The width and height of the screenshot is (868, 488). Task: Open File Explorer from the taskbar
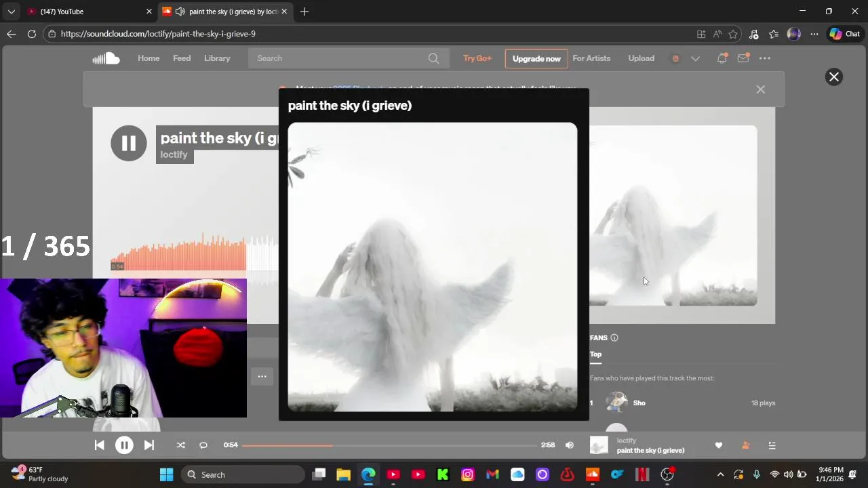pos(343,474)
